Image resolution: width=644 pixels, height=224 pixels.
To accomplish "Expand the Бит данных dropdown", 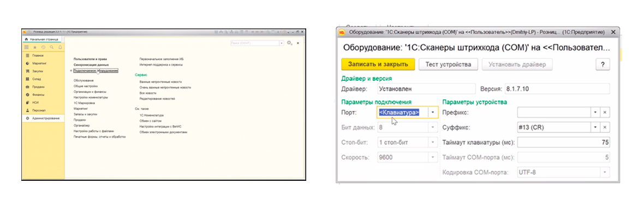I will [x=433, y=127].
